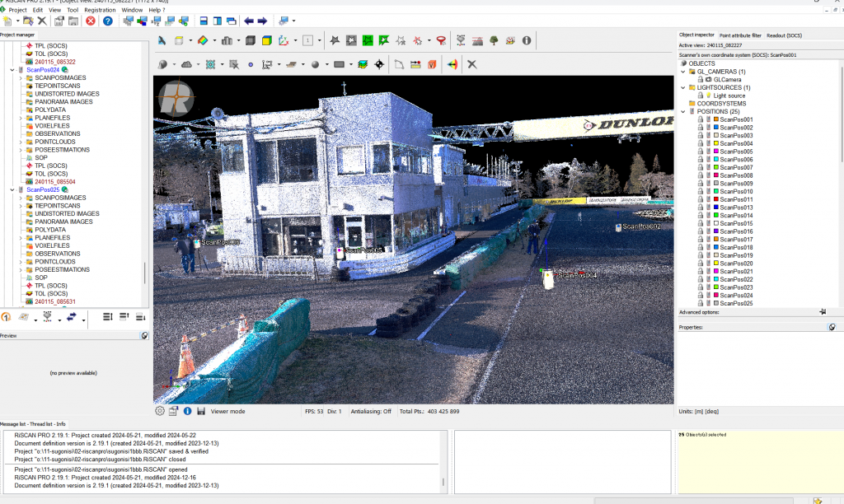
Task: Open the Registration menu
Action: 100,10
